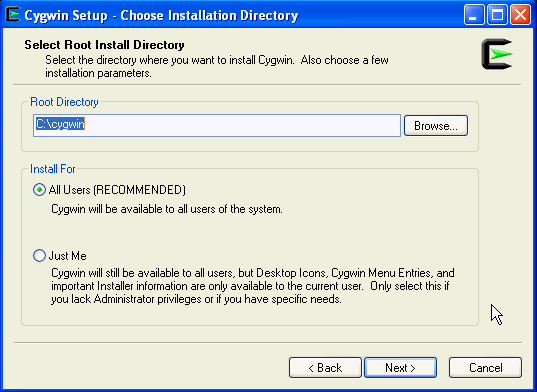Screen dimensions: 537x392
Task: Proceed with the Next > button
Action: tap(400, 368)
